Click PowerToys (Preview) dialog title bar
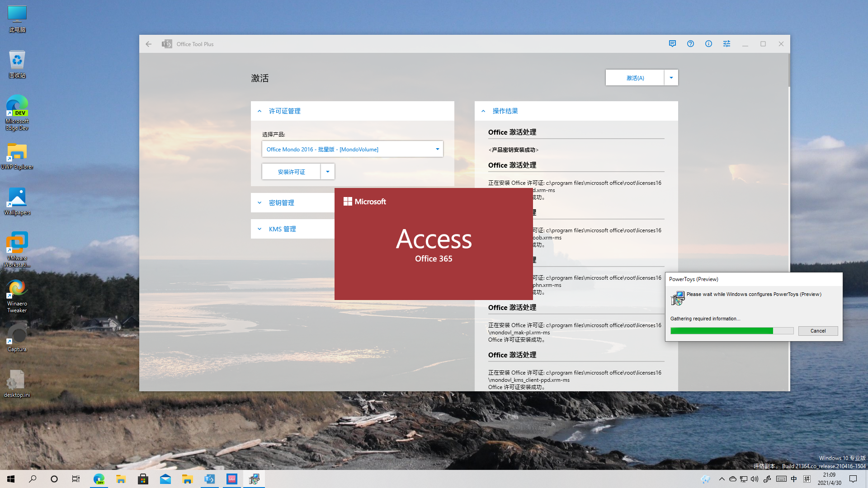This screenshot has height=488, width=868. coord(754,279)
